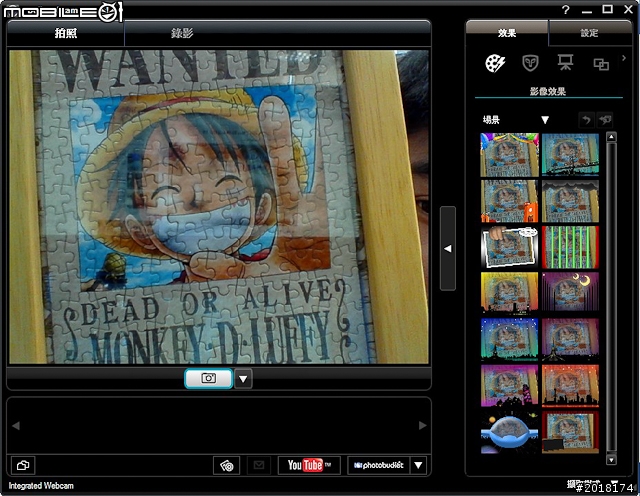Click the clear all effects icon
Screen dimensions: 640x496
point(604,120)
